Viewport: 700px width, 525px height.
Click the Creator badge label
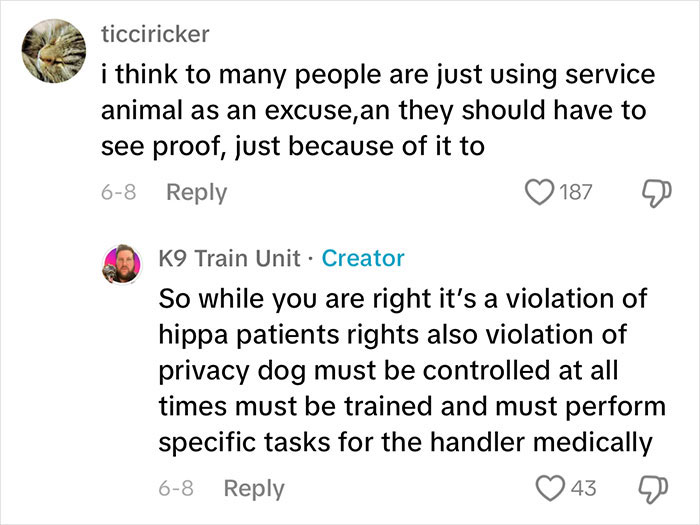363,258
